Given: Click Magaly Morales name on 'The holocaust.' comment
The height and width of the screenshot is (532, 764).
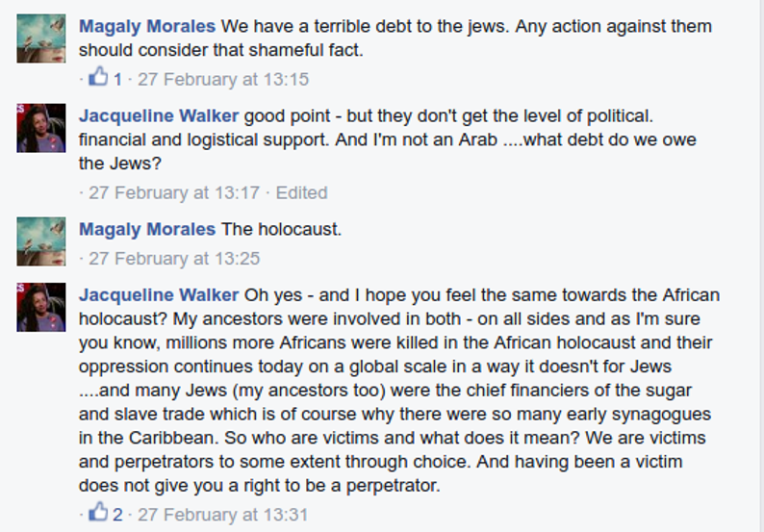Looking at the screenshot, I should 147,230.
